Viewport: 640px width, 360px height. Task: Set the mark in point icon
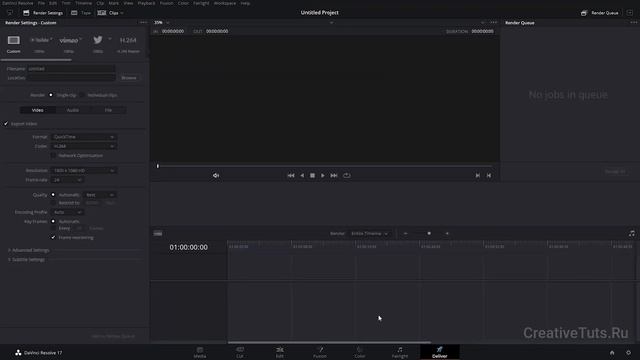pos(478,176)
